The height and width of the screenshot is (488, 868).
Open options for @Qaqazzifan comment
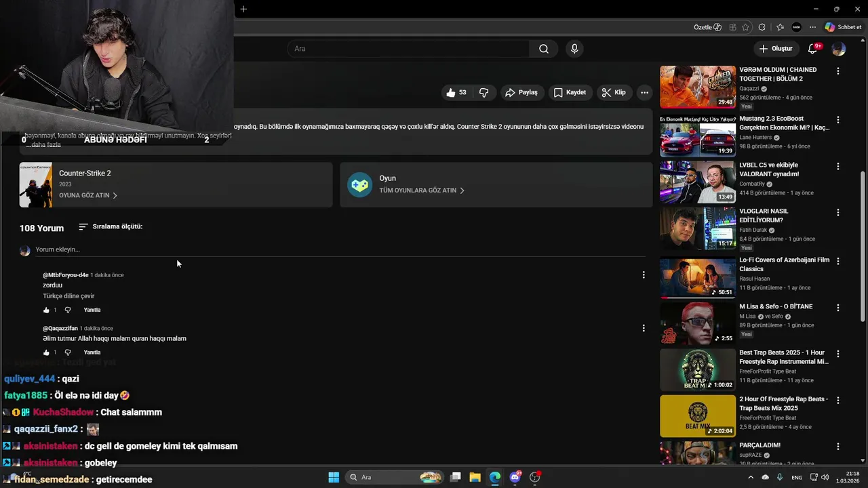click(644, 328)
